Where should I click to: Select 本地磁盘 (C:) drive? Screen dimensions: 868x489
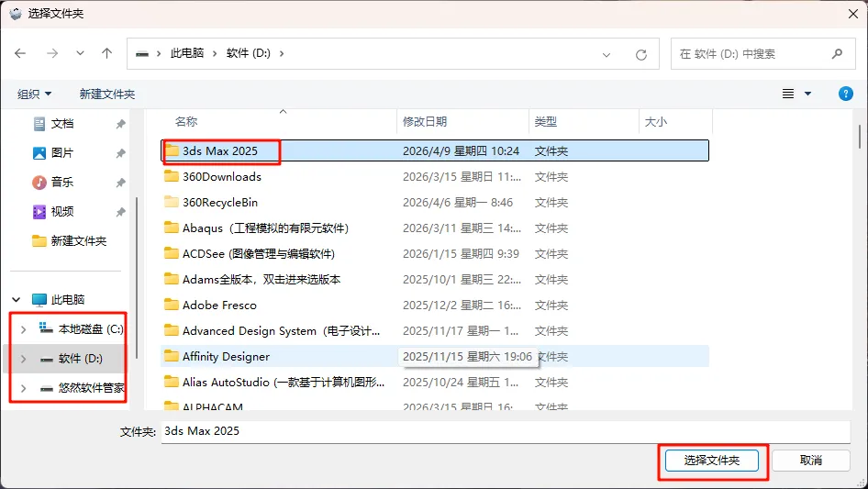point(91,329)
